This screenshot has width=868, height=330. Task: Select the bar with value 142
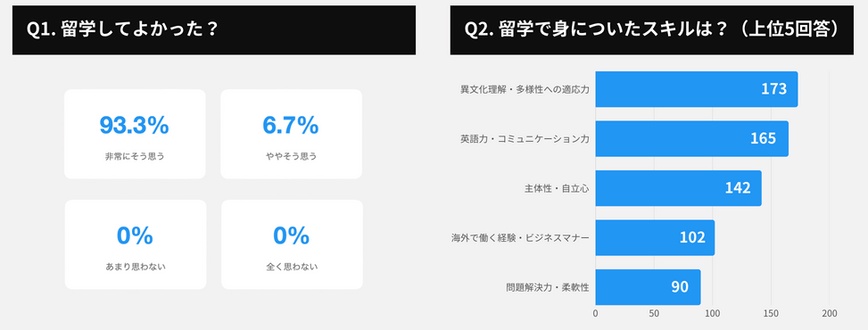point(678,188)
